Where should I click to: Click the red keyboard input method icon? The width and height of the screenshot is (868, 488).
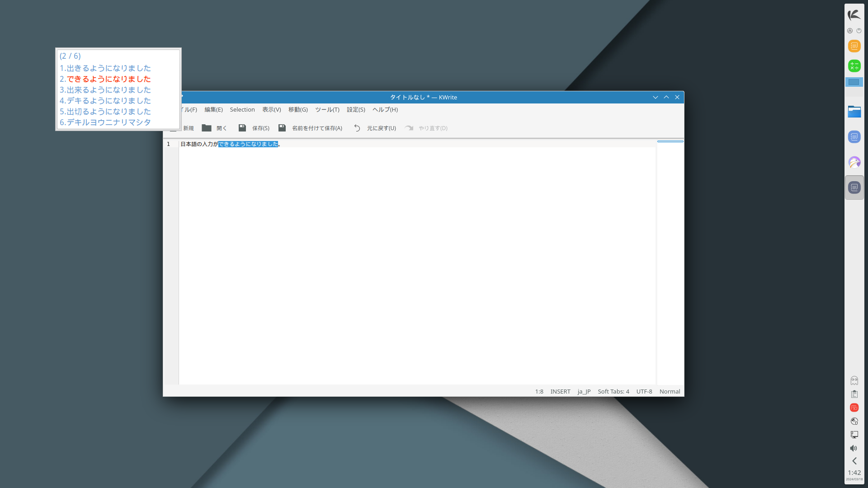click(x=854, y=408)
